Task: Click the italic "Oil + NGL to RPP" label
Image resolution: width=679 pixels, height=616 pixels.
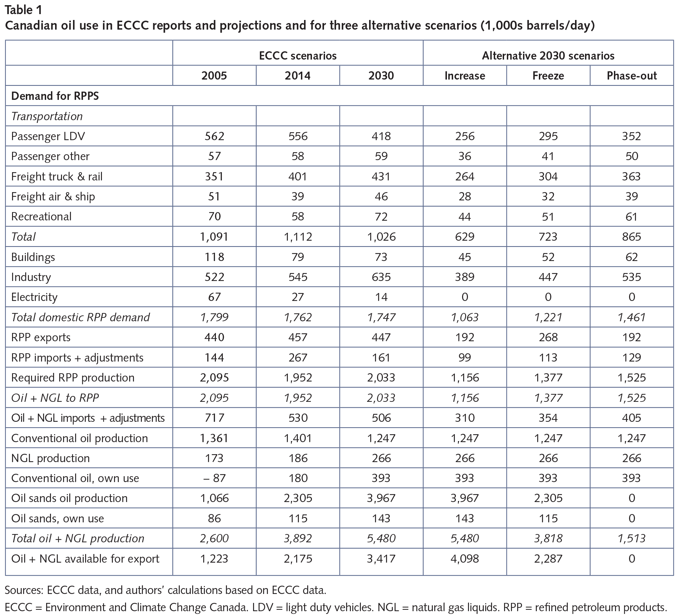Action: [x=55, y=398]
